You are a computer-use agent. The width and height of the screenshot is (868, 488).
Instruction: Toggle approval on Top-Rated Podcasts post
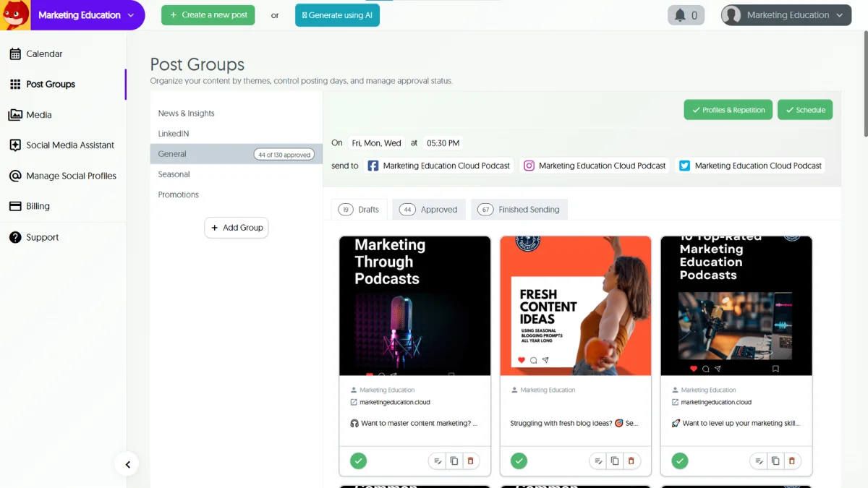coord(679,461)
